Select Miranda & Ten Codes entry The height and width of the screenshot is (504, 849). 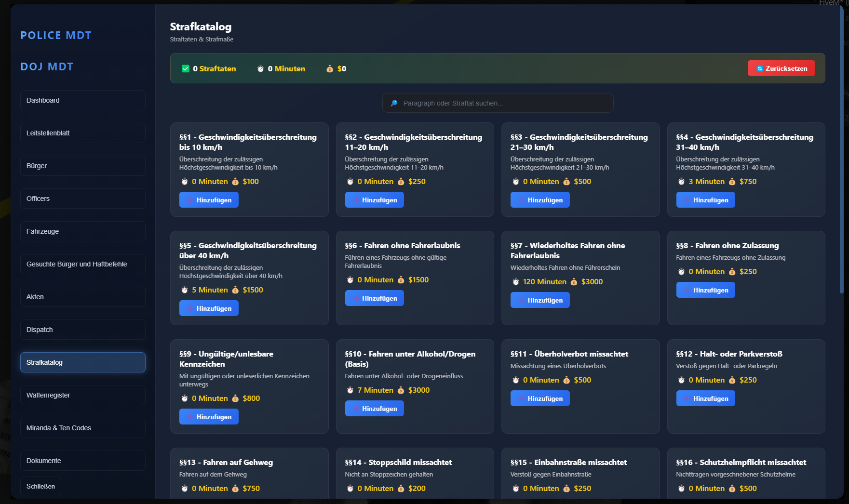click(x=82, y=428)
